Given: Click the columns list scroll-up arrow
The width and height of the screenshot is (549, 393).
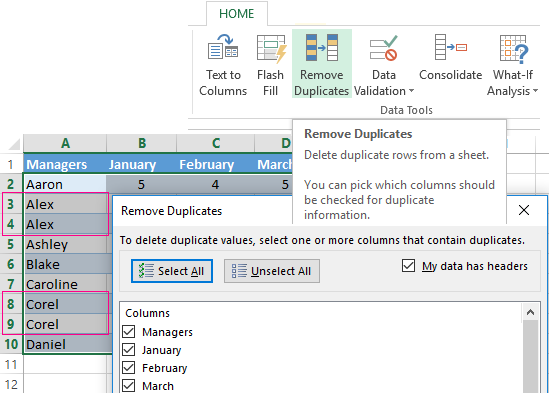Looking at the screenshot, I should click(530, 312).
